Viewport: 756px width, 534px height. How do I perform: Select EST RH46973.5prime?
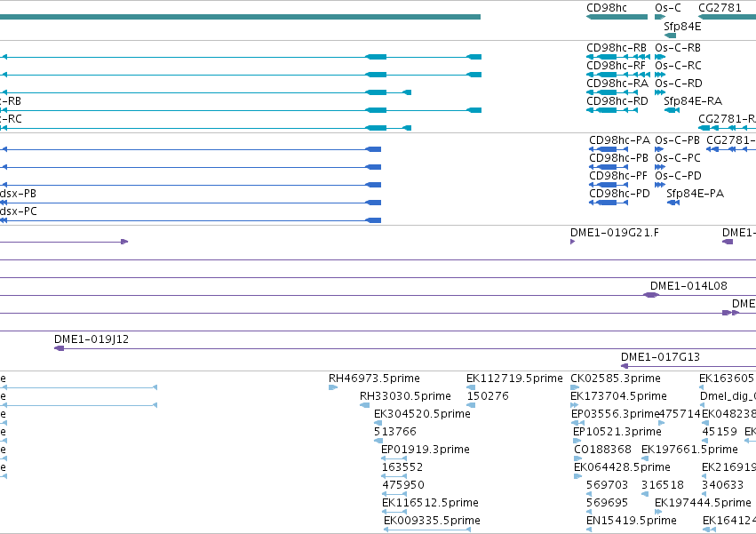(332, 387)
